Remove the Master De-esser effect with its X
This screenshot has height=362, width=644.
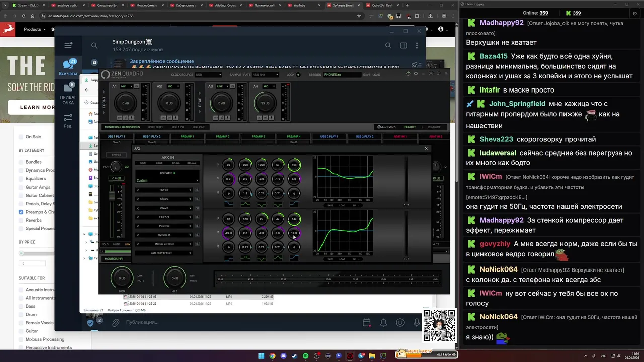(138, 244)
